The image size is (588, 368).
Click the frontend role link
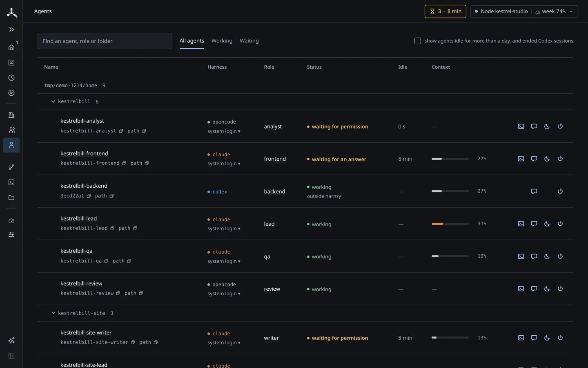point(275,159)
